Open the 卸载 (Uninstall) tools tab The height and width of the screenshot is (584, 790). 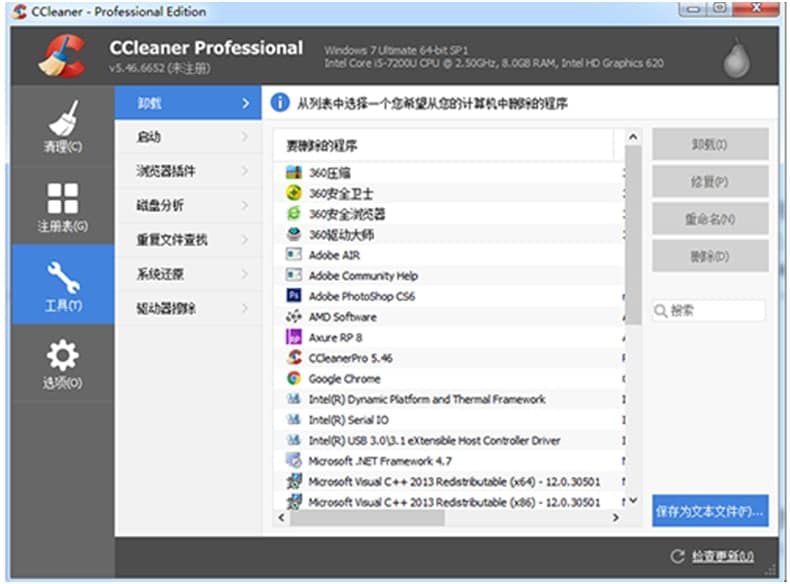click(x=188, y=103)
